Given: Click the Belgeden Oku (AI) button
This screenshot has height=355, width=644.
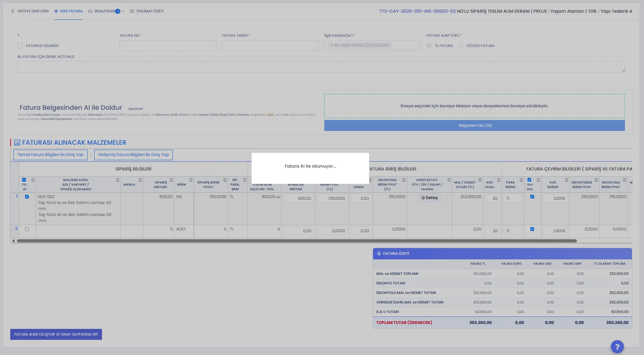Looking at the screenshot, I should (x=475, y=125).
